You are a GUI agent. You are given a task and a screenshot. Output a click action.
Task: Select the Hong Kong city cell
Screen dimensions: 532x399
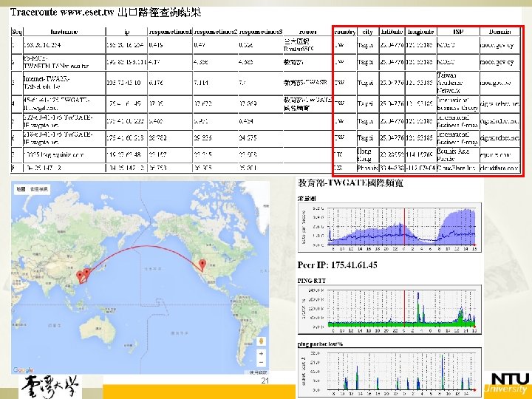point(368,155)
